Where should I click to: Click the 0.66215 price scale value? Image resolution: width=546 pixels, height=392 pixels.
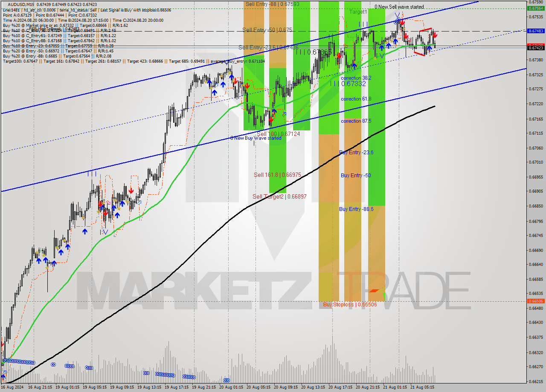pos(536,381)
